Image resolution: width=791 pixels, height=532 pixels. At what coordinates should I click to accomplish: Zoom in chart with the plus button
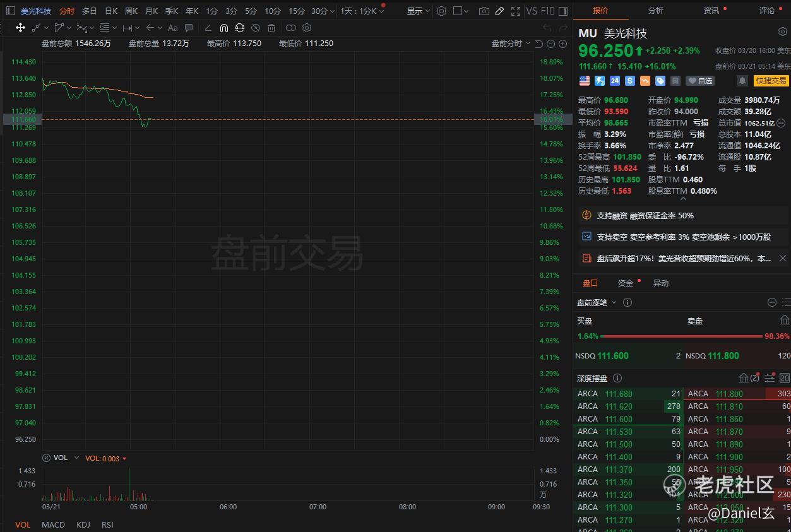(562, 43)
